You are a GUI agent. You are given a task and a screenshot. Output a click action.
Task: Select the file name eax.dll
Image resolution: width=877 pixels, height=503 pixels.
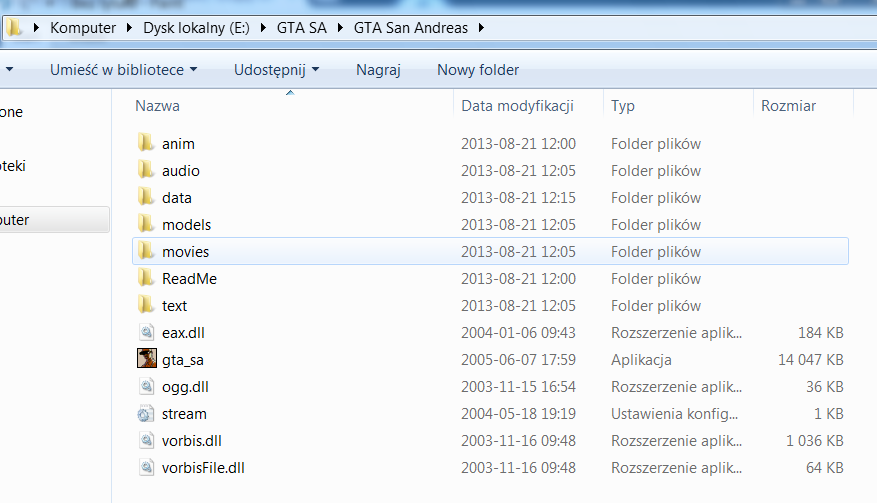(183, 333)
